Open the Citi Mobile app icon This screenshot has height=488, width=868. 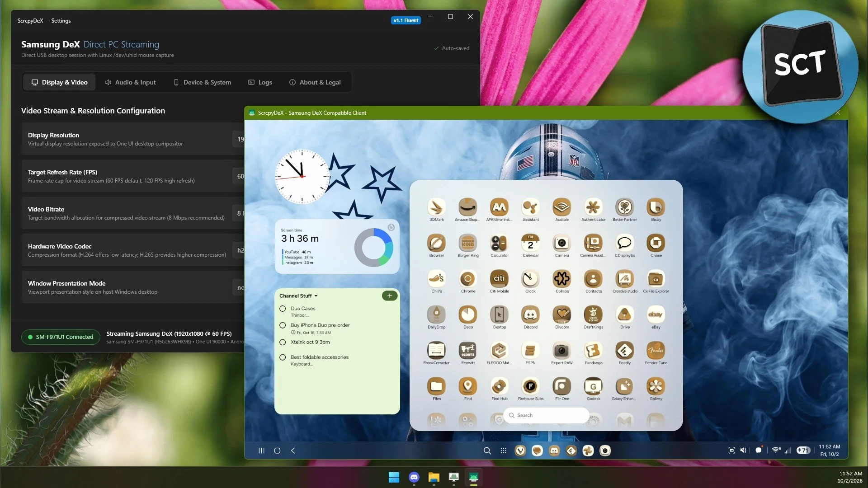(x=499, y=279)
